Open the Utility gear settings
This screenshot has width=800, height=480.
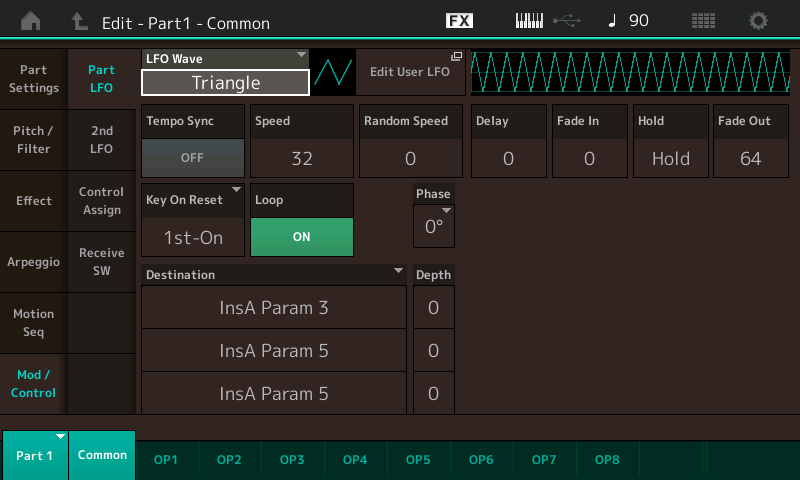[759, 21]
